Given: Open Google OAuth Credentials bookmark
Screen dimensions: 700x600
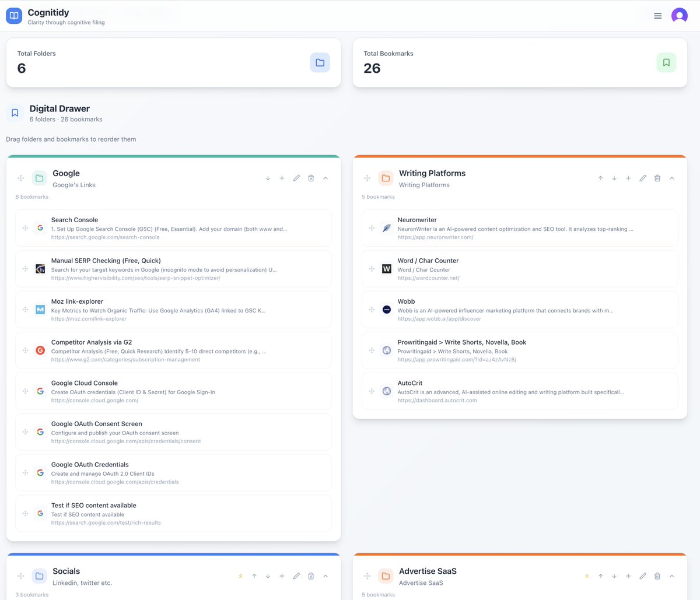Looking at the screenshot, I should 173,473.
